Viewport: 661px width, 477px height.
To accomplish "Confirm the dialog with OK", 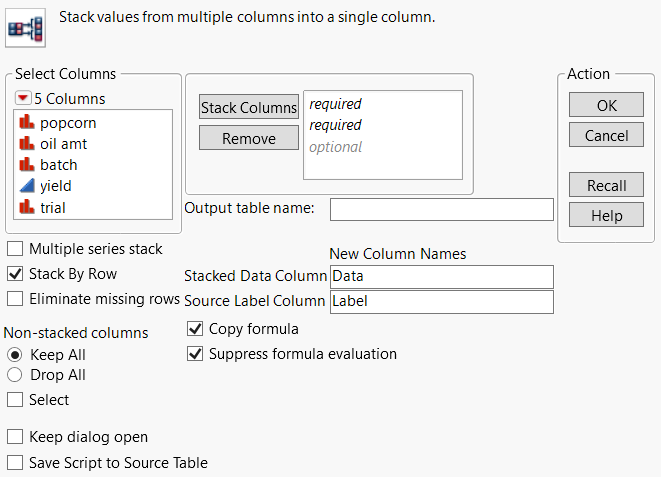I will (x=606, y=105).
